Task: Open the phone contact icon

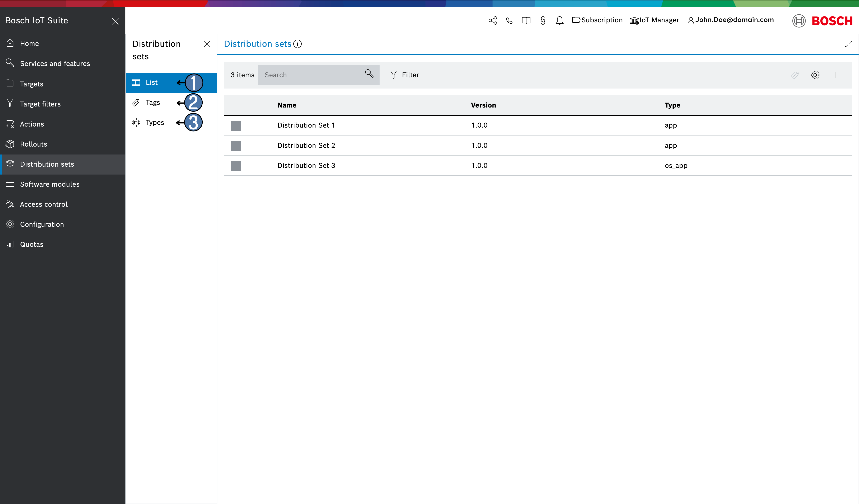Action: pyautogui.click(x=509, y=20)
